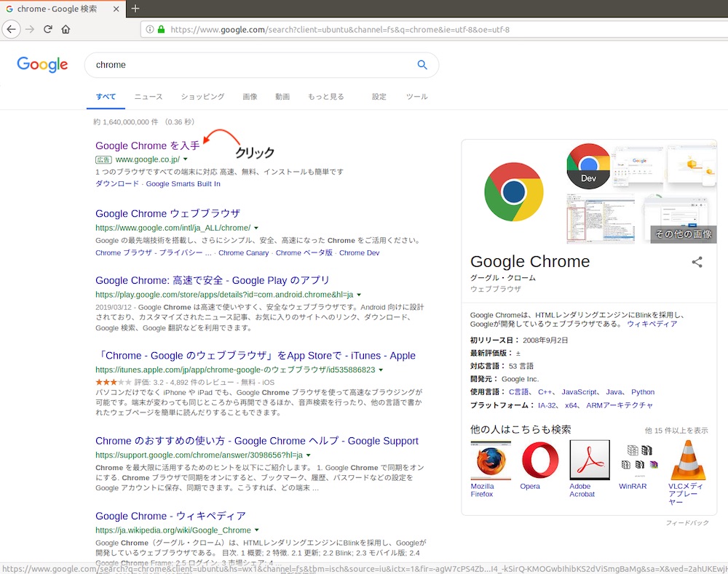
Task: Open the App Store iTunes Apple result
Action: click(256, 356)
